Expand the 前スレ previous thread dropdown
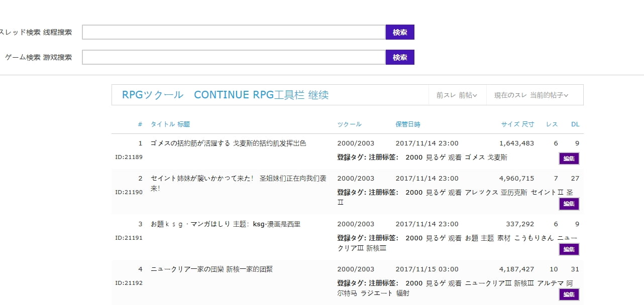This screenshot has height=308, width=644. click(457, 95)
